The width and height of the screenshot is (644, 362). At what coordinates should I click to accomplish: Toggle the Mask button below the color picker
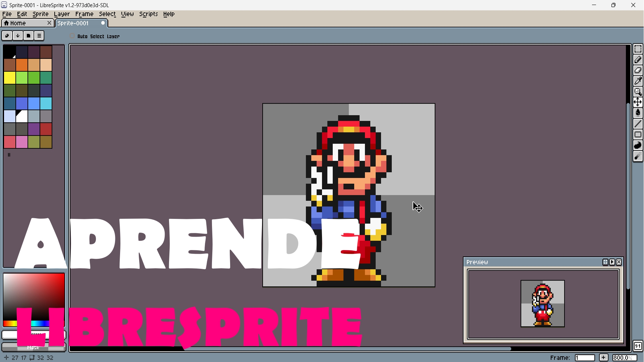(33, 348)
